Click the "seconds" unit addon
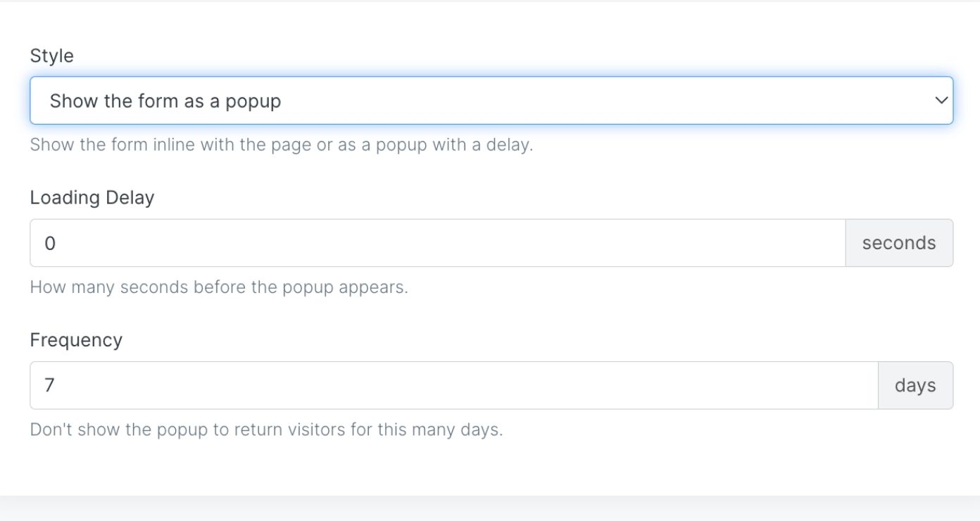This screenshot has height=521, width=980. pos(899,243)
